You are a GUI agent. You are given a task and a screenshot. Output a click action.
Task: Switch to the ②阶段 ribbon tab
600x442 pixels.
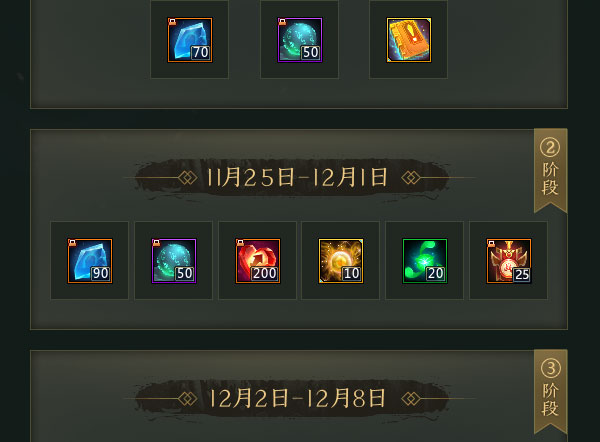[x=550, y=170]
